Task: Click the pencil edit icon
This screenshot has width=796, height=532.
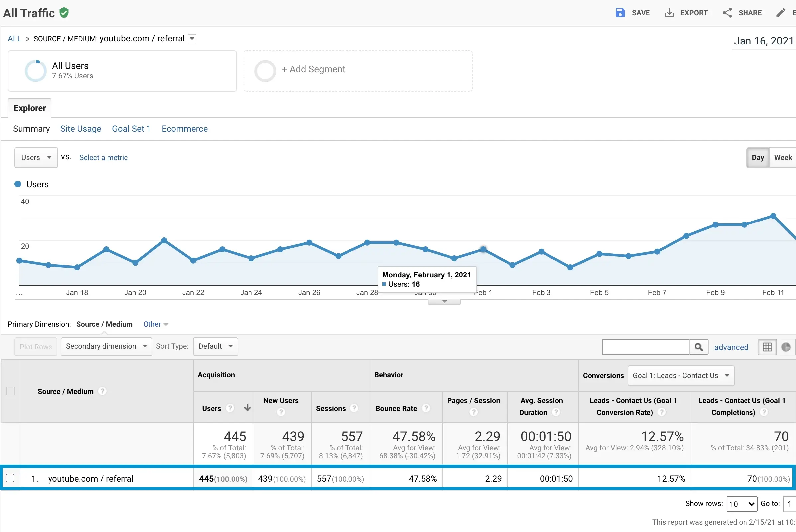Action: (781, 13)
